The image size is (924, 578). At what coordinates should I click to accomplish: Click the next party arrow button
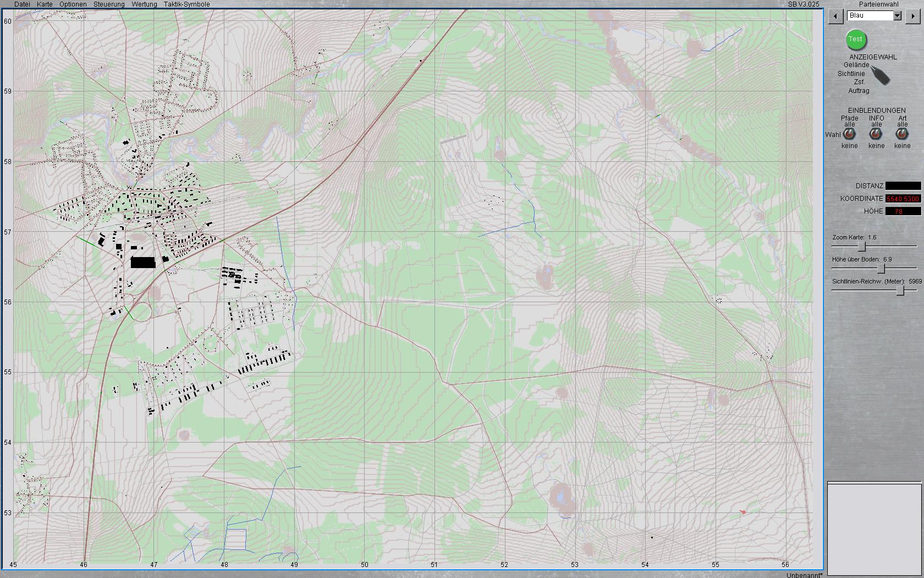pos(913,17)
